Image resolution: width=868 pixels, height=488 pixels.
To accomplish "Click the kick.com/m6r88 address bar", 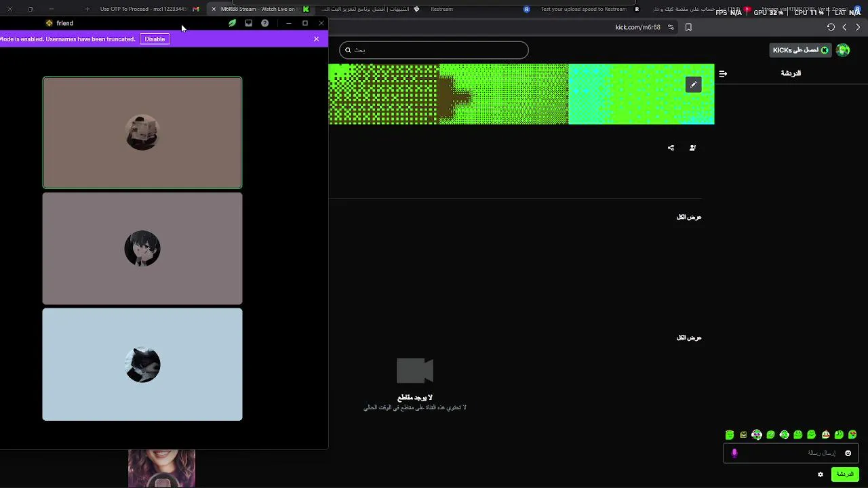I will pos(637,27).
